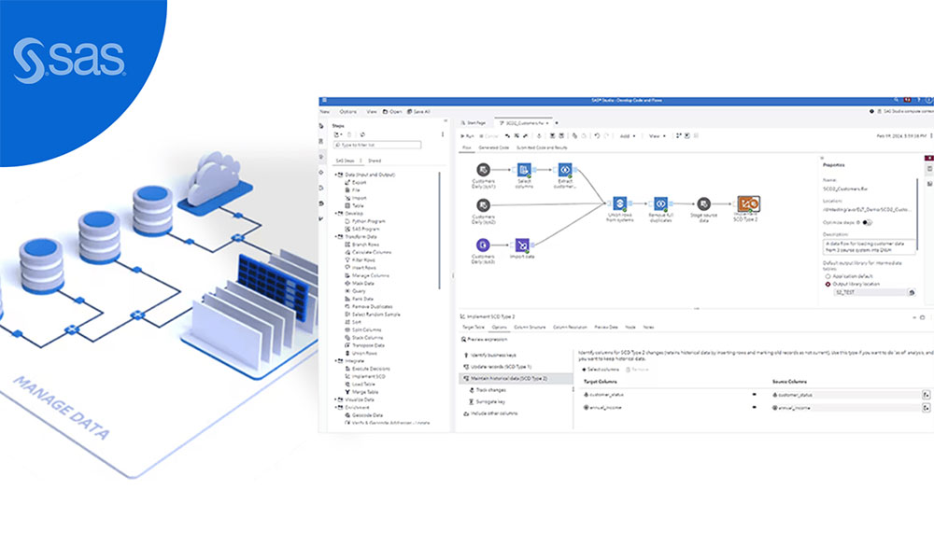Select the Extract customer node
The image size is (934, 560).
click(x=565, y=170)
